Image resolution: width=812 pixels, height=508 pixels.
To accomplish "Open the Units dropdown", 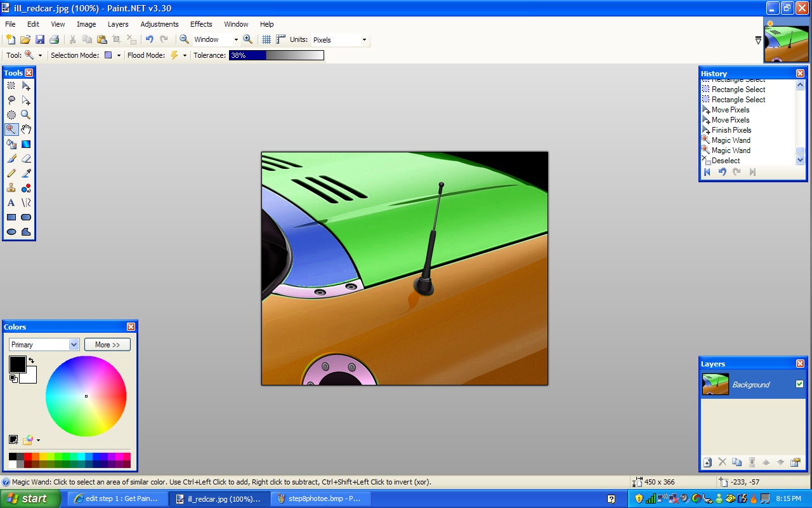I will (x=363, y=39).
